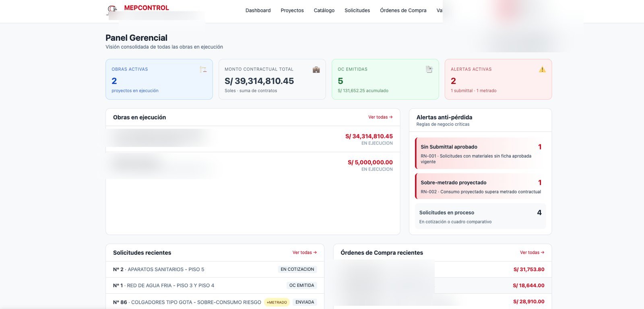The height and width of the screenshot is (309, 644).
Task: Click the Panel Gerencial heading
Action: (x=136, y=38)
